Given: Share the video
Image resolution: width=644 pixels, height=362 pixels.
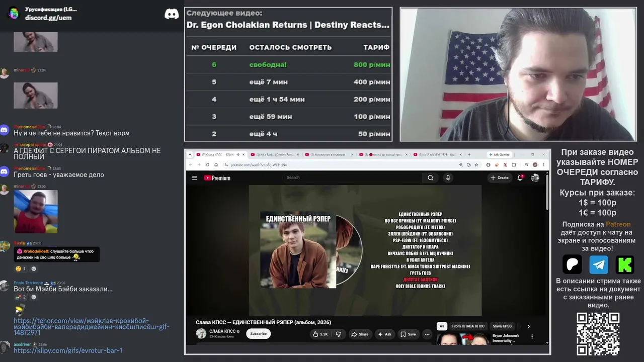Looking at the screenshot, I should 360,334.
